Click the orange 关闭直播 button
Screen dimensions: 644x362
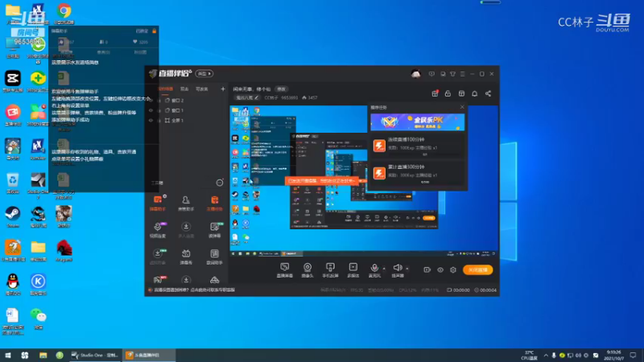point(477,269)
